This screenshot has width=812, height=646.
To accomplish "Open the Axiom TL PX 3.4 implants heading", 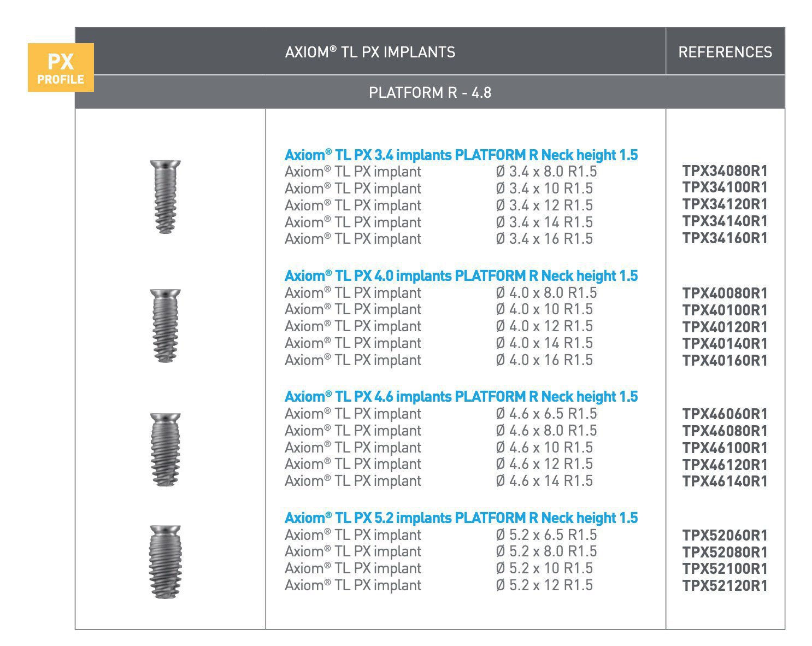I will tap(461, 155).
